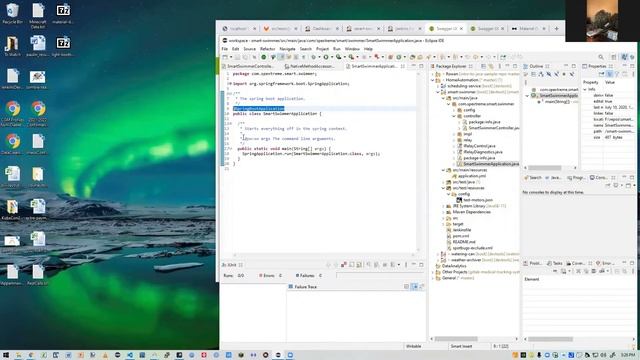Image resolution: width=640 pixels, height=360 pixels.
Task: Select SmartSwimmerController.java in Package Explorer
Action: click(493, 128)
